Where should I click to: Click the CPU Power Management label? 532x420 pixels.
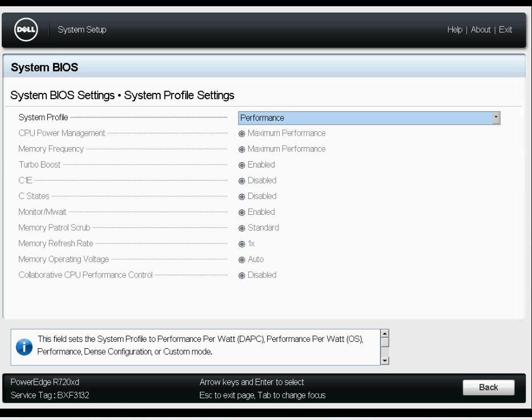click(x=62, y=133)
